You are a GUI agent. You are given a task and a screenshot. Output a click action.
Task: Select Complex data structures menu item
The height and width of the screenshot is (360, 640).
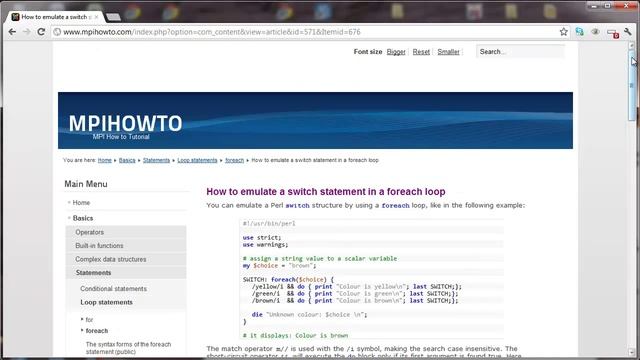pos(126,259)
